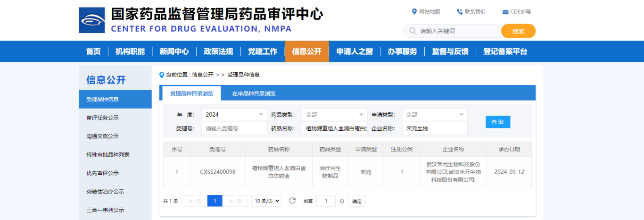
Task: Click the 确定 page jump button
Action: coord(357,201)
